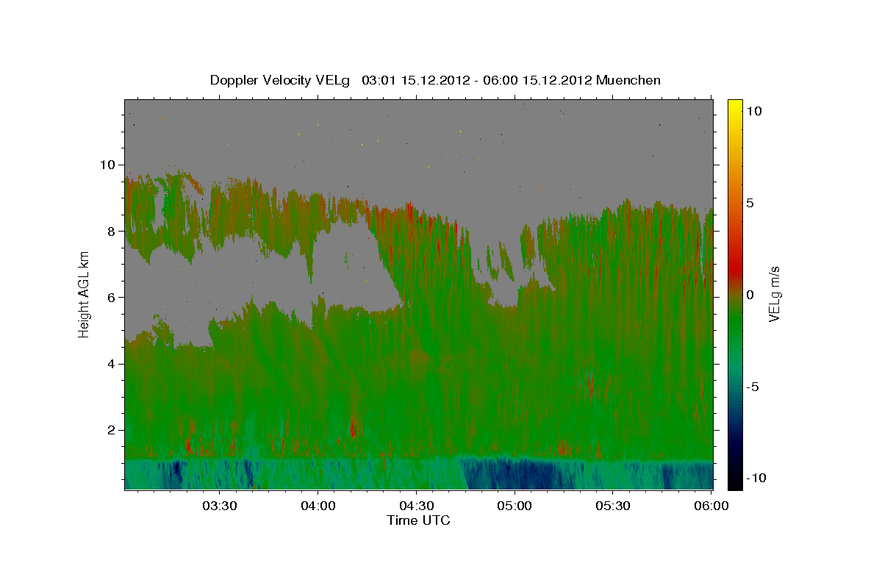Click the colorbar tick label '5'
Image resolution: width=882 pixels, height=588 pixels.
(x=750, y=203)
